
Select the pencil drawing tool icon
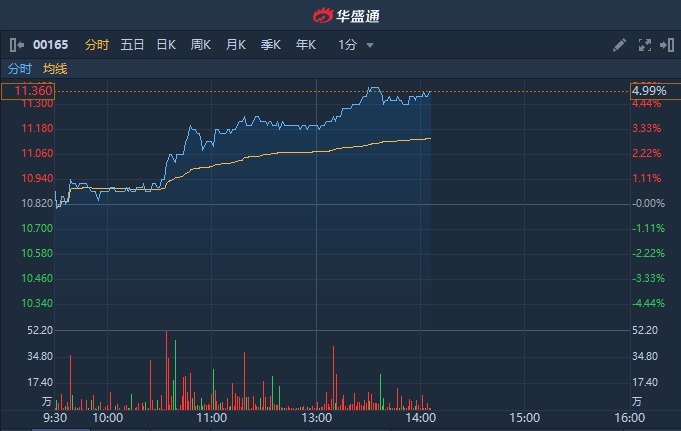coord(620,45)
